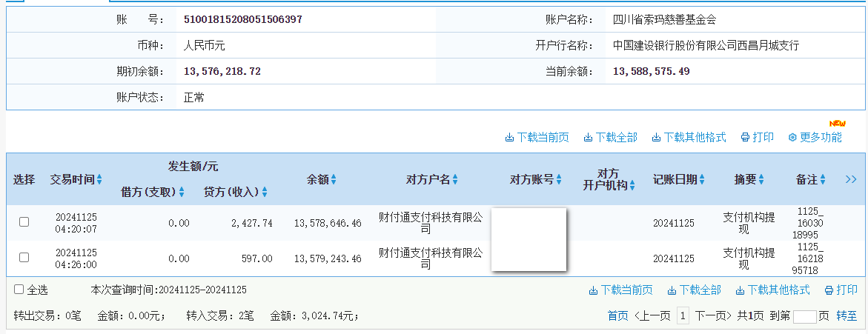Sort by 对方户名 column arrows
Screen dimensions: 868x334
pos(455,180)
